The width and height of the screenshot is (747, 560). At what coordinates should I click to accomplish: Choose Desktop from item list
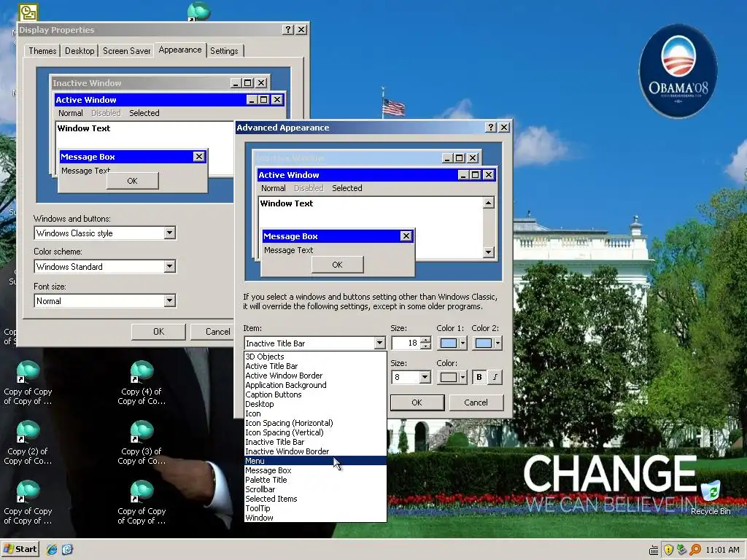[x=315, y=404]
